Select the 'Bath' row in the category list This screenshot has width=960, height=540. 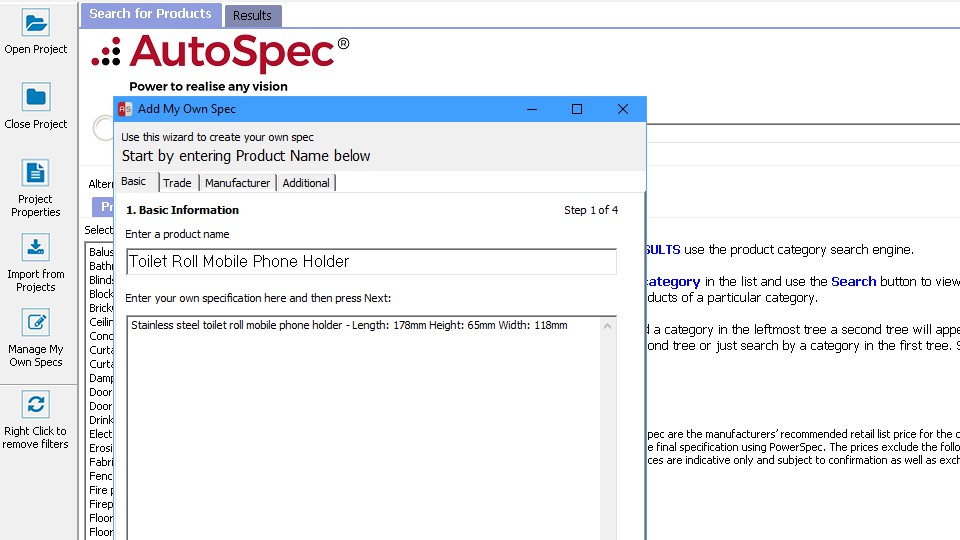pyautogui.click(x=101, y=266)
